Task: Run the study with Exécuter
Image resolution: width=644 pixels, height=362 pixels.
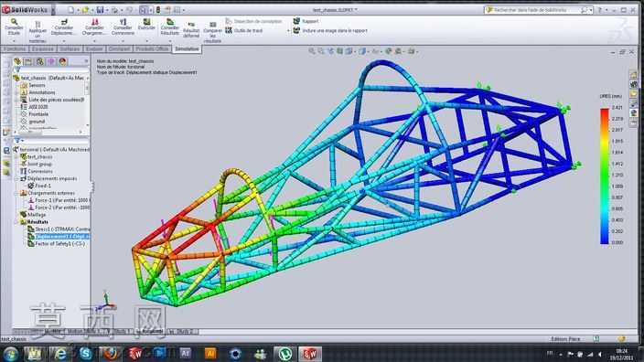Action: click(146, 25)
